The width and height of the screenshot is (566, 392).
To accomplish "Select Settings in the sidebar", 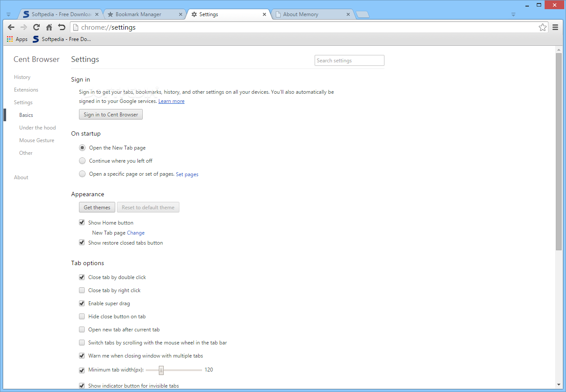I will click(23, 102).
